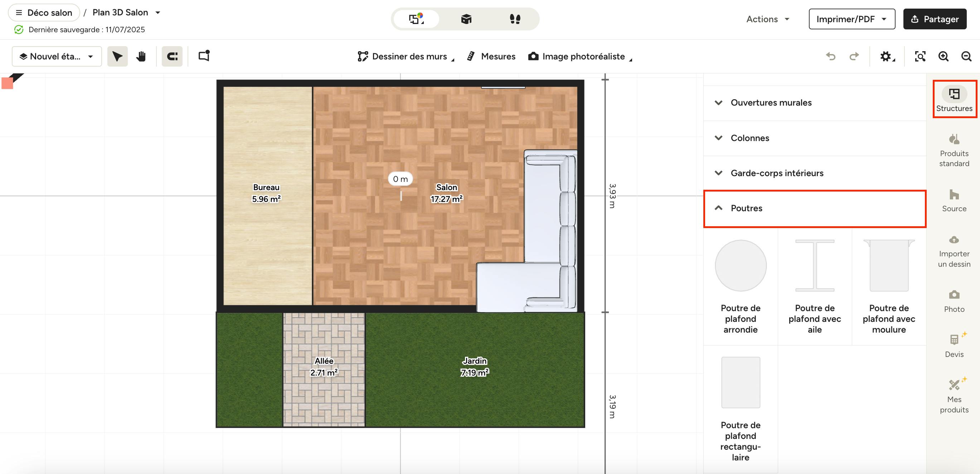Switch to 3D view mode
Screen dimensions: 980x474
(466, 19)
